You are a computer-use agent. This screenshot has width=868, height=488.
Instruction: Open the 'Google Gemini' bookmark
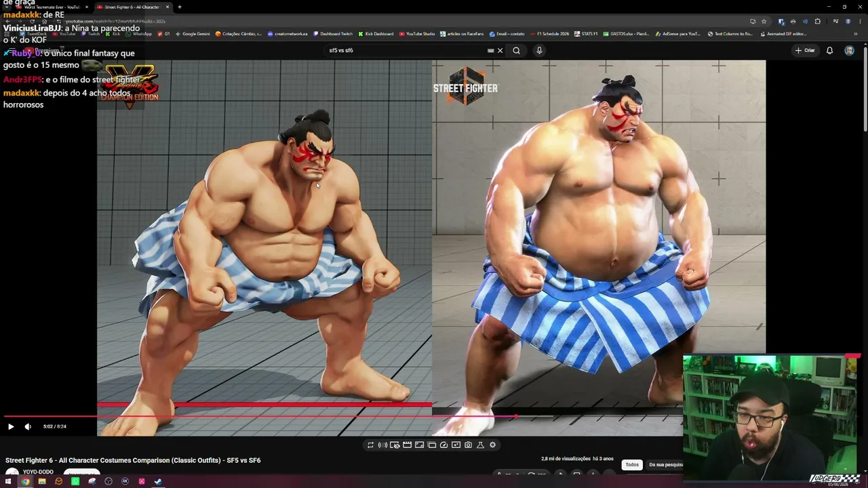193,33
